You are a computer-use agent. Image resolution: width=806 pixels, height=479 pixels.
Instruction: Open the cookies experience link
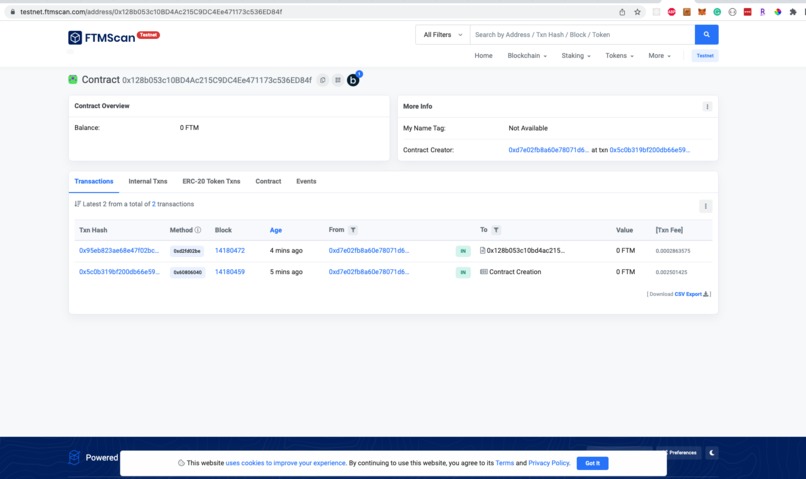click(286, 463)
